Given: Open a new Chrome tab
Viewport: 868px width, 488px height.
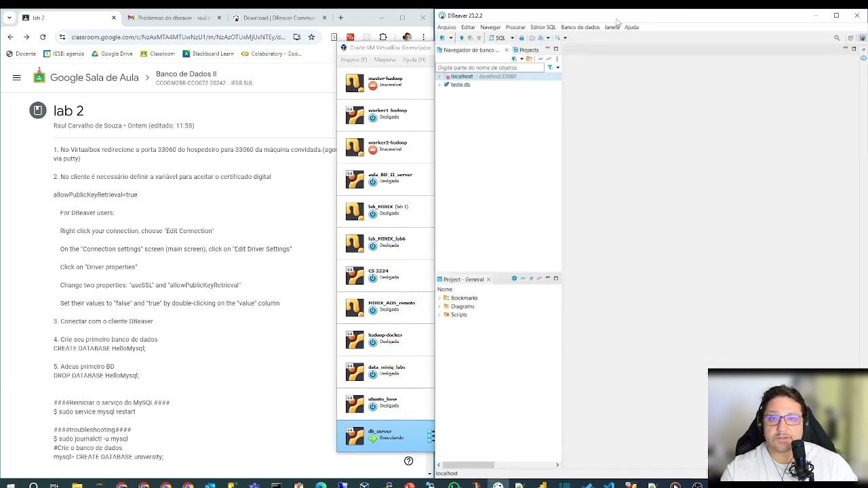Looking at the screenshot, I should (x=340, y=18).
